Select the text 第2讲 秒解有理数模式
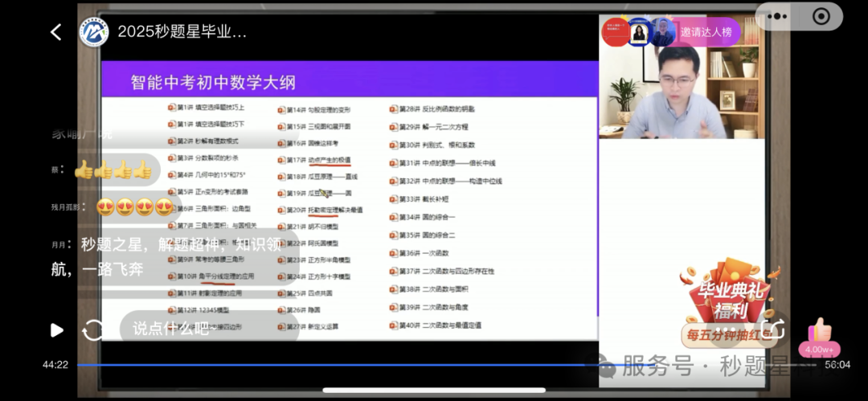This screenshot has width=868, height=401. tap(207, 141)
